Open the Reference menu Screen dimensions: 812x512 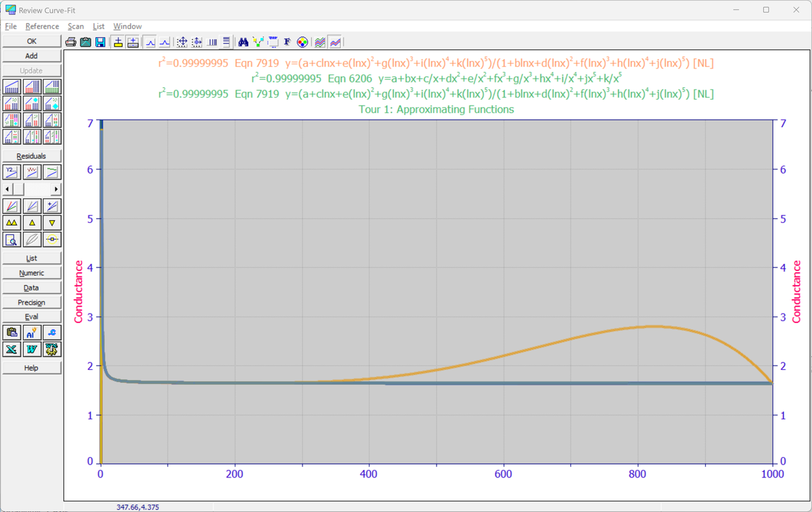pos(42,26)
